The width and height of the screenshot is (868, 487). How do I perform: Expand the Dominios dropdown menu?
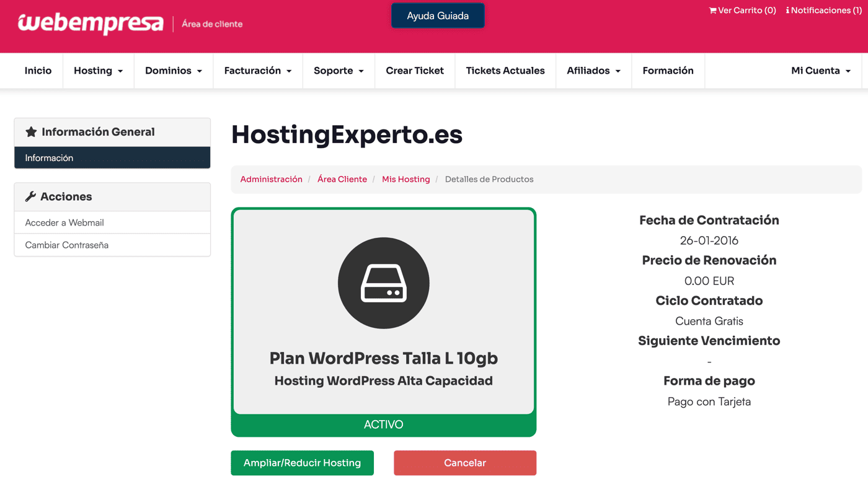tap(174, 71)
